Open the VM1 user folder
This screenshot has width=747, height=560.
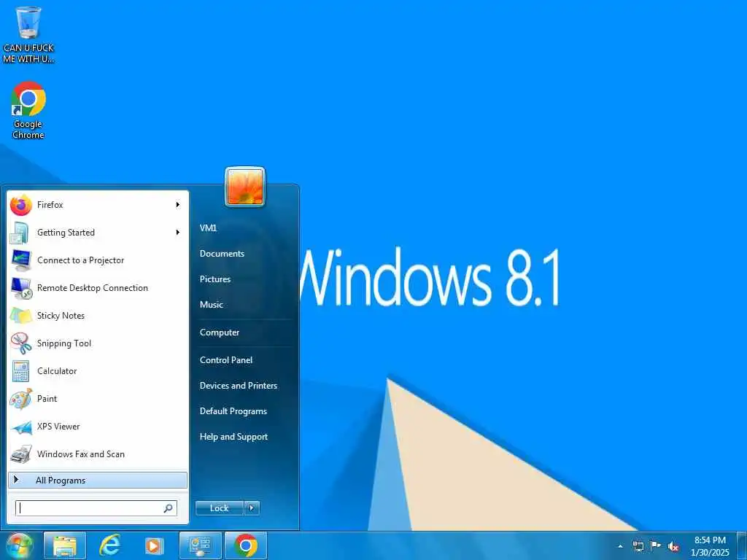208,228
